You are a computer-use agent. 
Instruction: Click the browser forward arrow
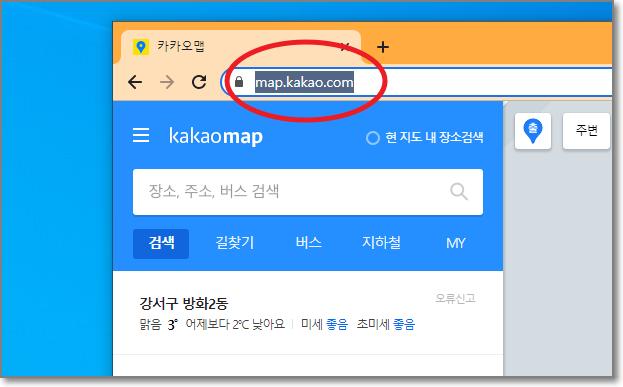click(x=167, y=82)
